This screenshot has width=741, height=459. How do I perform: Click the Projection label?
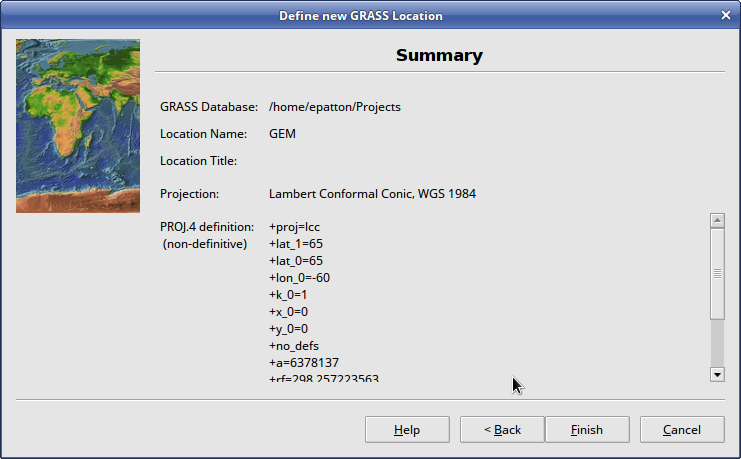point(190,194)
